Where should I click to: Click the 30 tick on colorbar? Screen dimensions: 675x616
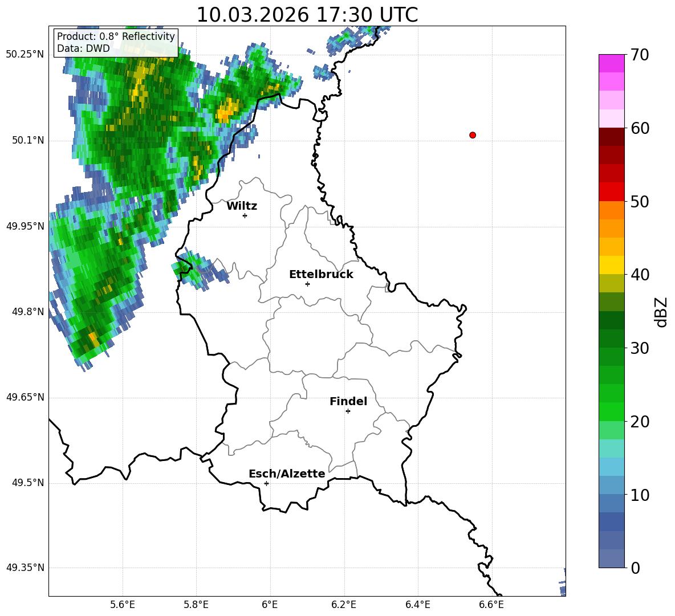click(x=639, y=348)
